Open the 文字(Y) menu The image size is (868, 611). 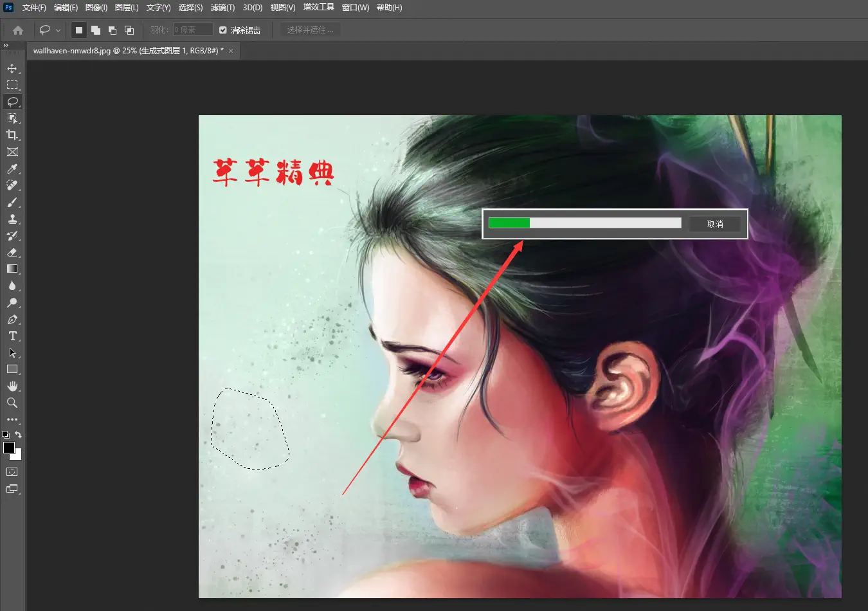tap(158, 8)
